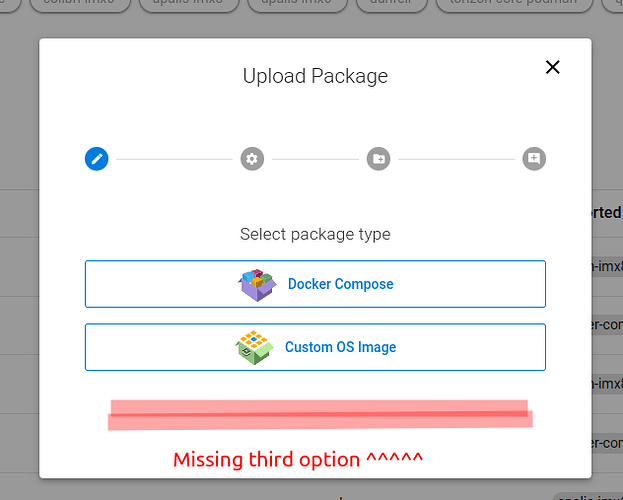Image resolution: width=623 pixels, height=500 pixels.
Task: Choose the Custom OS Image option
Action: click(x=315, y=347)
